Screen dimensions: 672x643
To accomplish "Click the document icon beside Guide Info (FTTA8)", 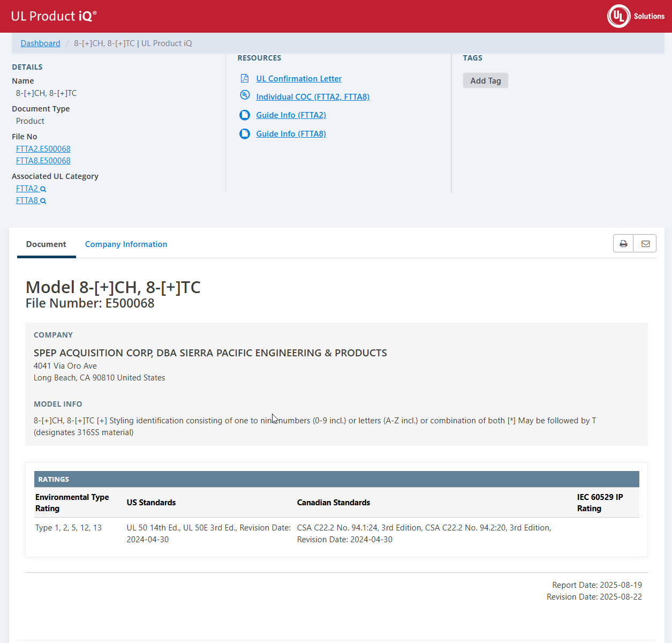I will point(245,134).
